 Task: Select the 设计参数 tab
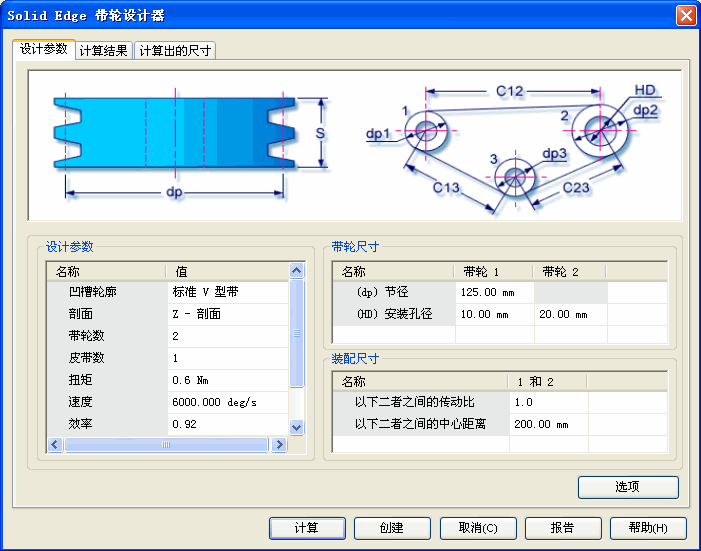point(43,49)
